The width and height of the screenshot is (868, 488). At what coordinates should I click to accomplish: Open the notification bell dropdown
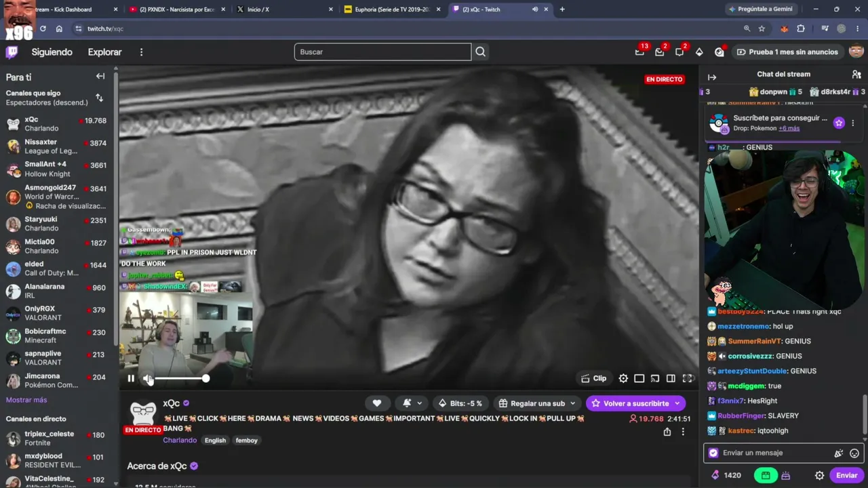(x=412, y=403)
